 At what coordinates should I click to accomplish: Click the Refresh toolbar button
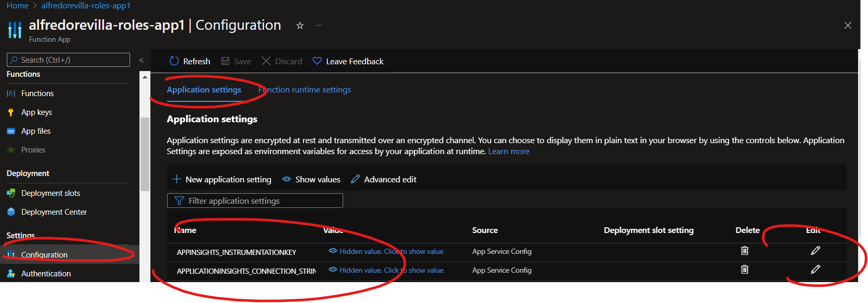click(190, 61)
